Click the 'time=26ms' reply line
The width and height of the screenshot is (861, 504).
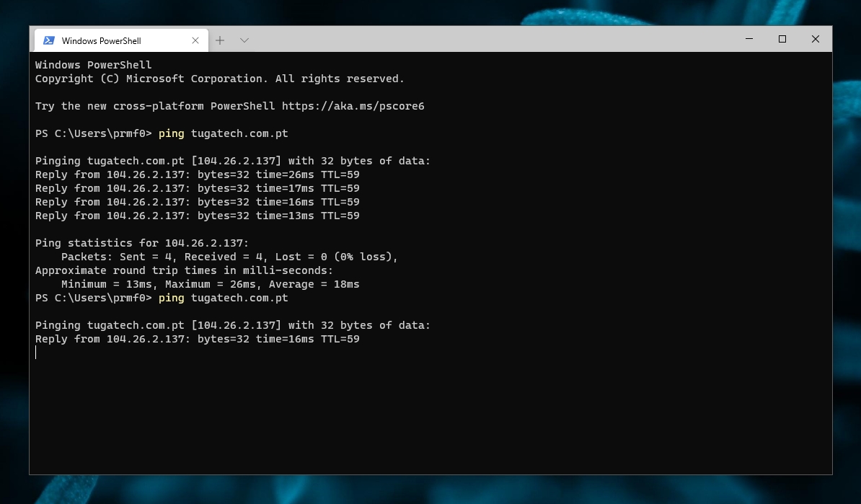pyautogui.click(x=197, y=174)
